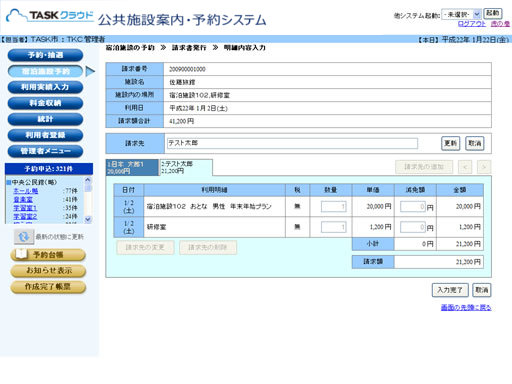Click the 請求先の追加 button
The image size is (512, 384).
(424, 167)
